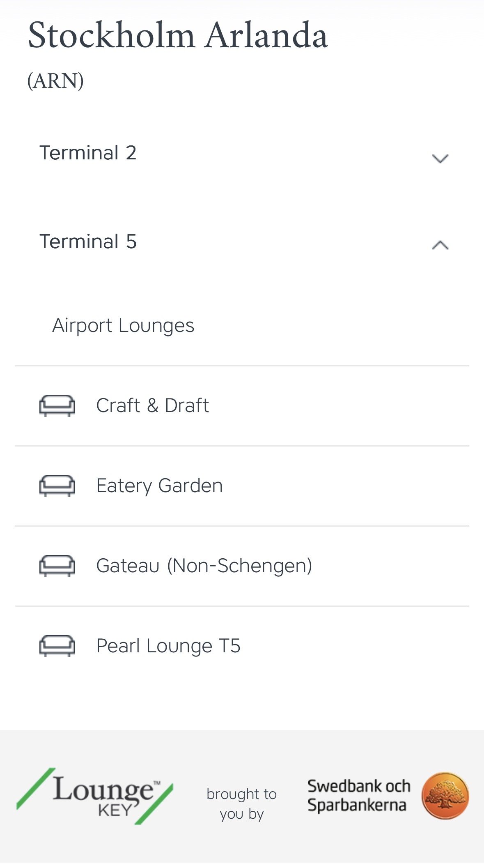The height and width of the screenshot is (868, 484).
Task: Expand Terminal 2 with the down chevron
Action: coord(440,158)
